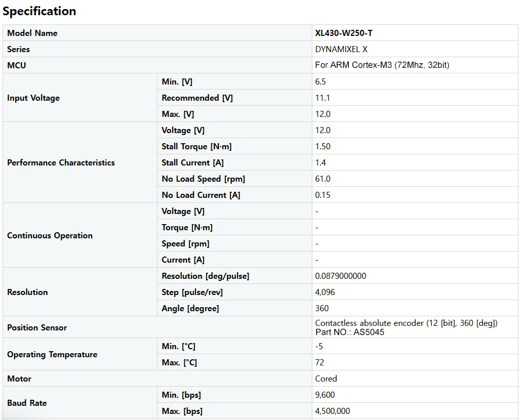Image resolution: width=521 pixels, height=420 pixels.
Task: Click the No Load Speed value 61.0
Action: click(x=323, y=179)
